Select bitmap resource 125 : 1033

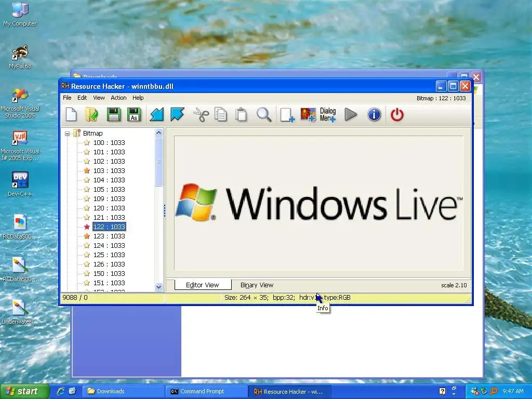tap(109, 255)
